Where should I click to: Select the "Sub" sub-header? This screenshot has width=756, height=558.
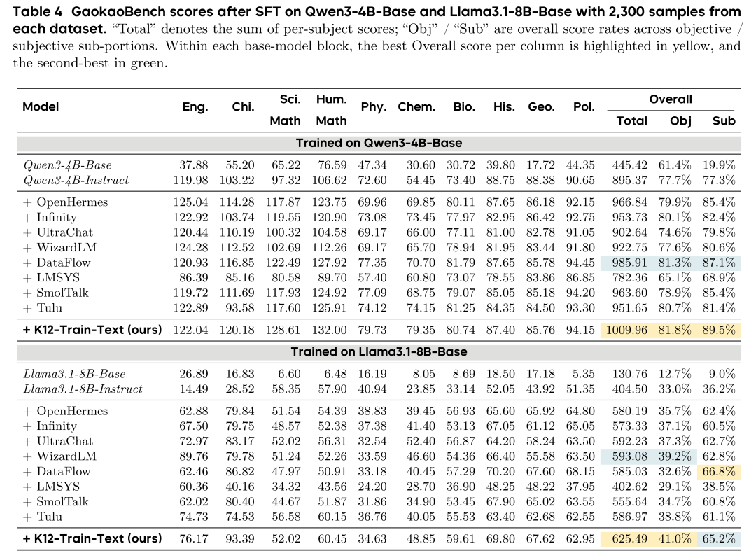tap(724, 120)
